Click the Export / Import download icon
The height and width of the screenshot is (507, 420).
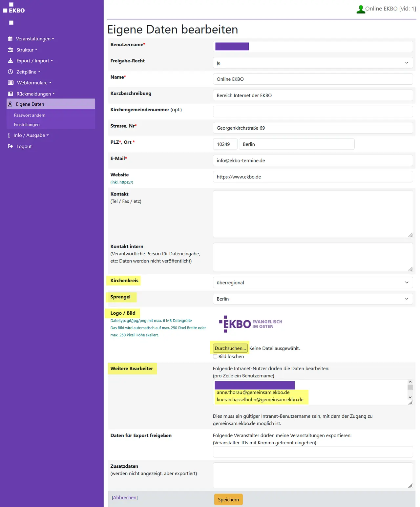coord(10,61)
